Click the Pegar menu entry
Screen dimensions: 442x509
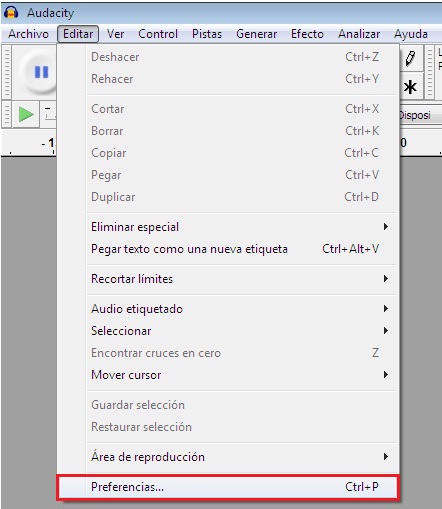pos(228,175)
